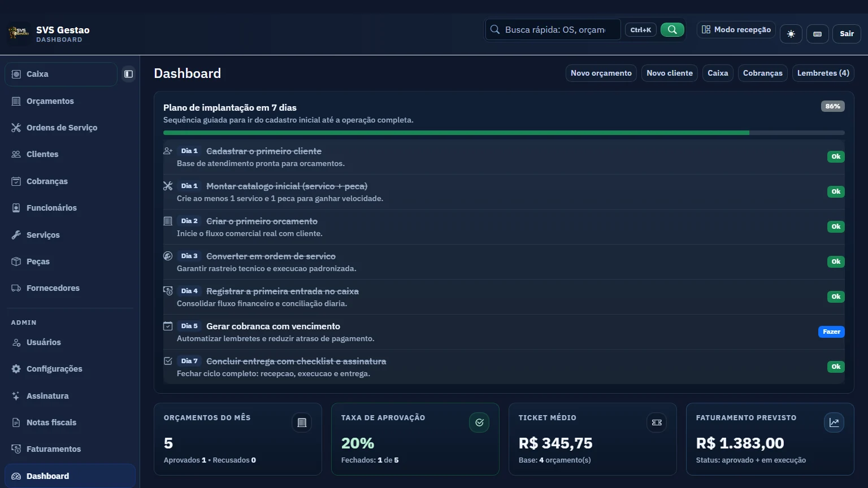Click the keyboard shortcuts icon button

(817, 34)
